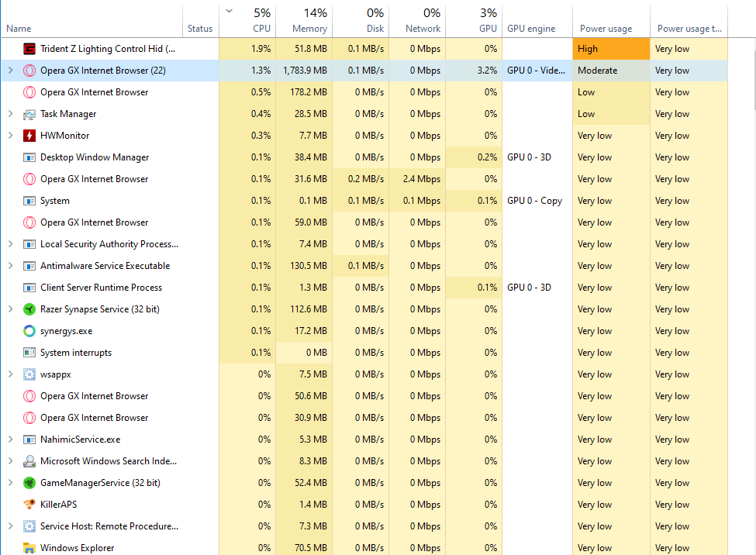This screenshot has height=555, width=756.
Task: Expand Service Host: Remote Procedure row
Action: pyautogui.click(x=11, y=526)
